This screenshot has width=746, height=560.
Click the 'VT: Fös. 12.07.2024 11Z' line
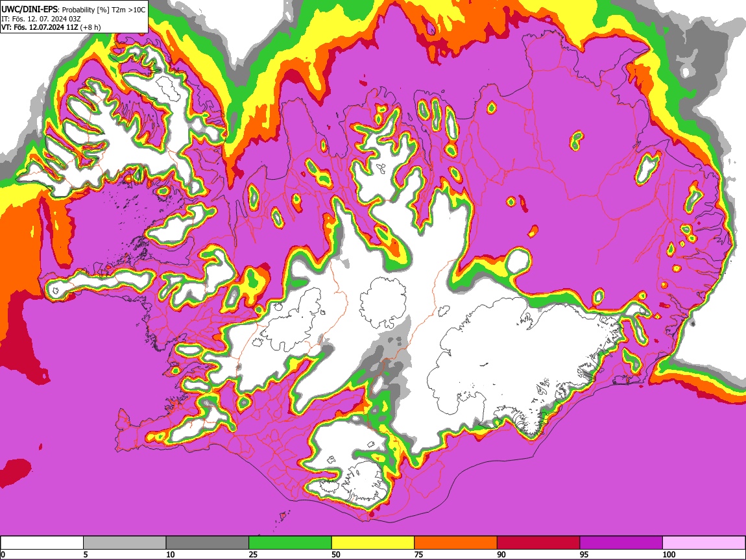(x=40, y=27)
